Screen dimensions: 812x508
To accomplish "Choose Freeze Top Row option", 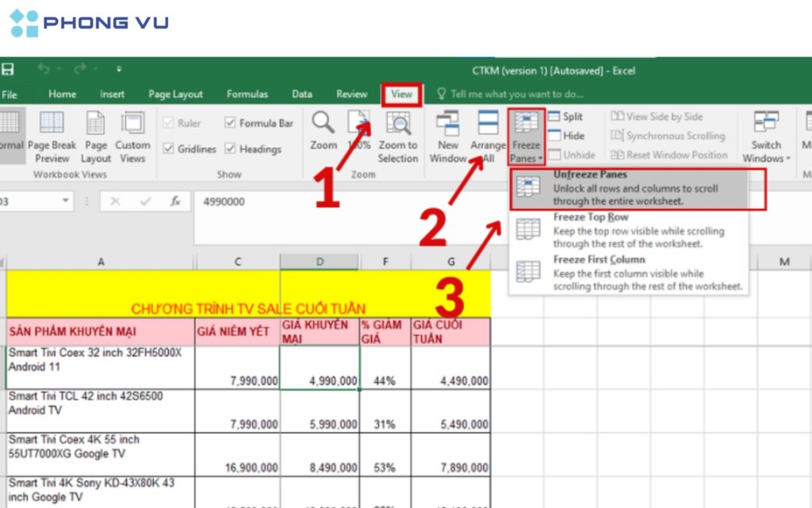I will tap(629, 230).
